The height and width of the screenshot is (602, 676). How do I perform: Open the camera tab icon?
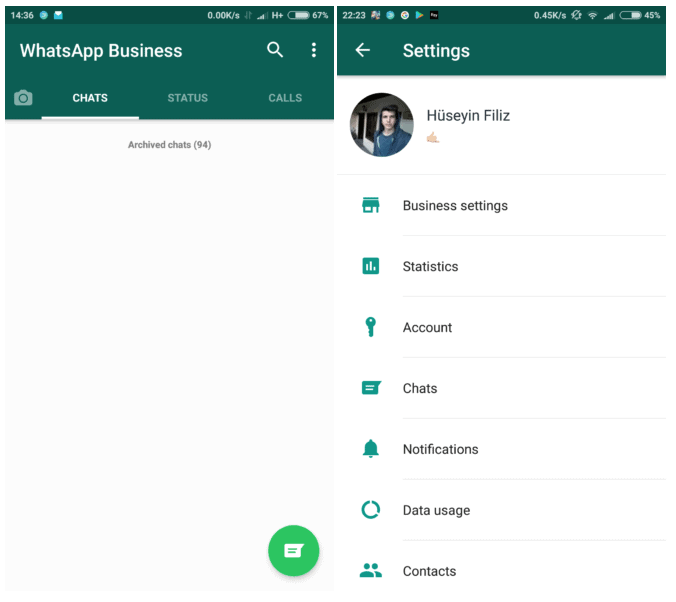click(23, 98)
